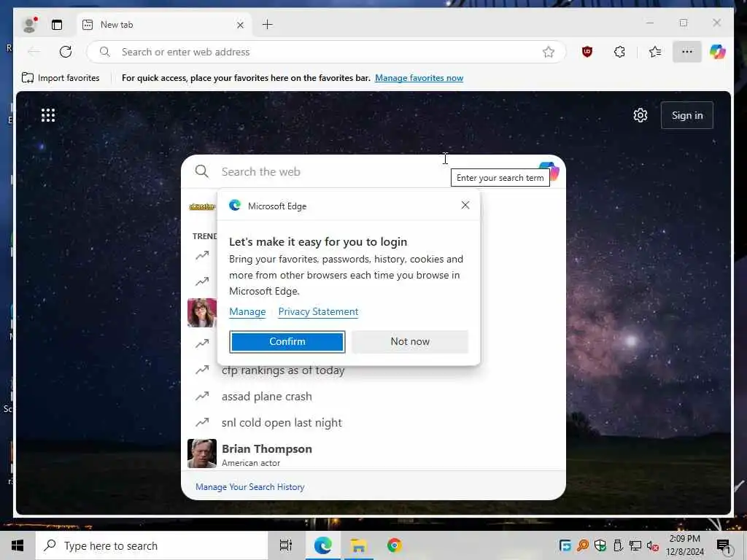Launch Google Chrome from taskbar
This screenshot has height=560, width=747.
tap(394, 545)
